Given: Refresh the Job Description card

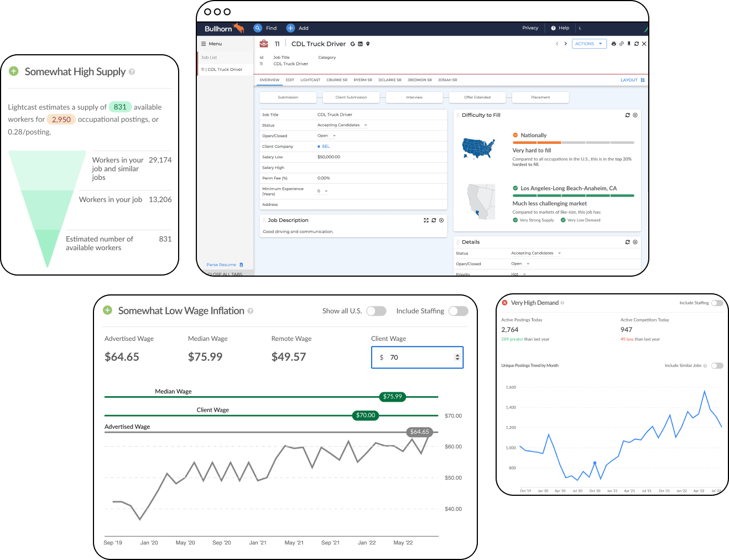Looking at the screenshot, I should (434, 220).
